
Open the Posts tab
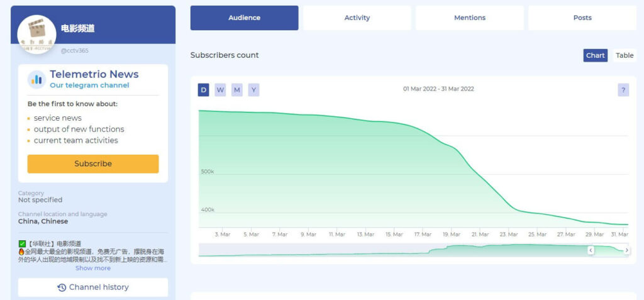[582, 18]
